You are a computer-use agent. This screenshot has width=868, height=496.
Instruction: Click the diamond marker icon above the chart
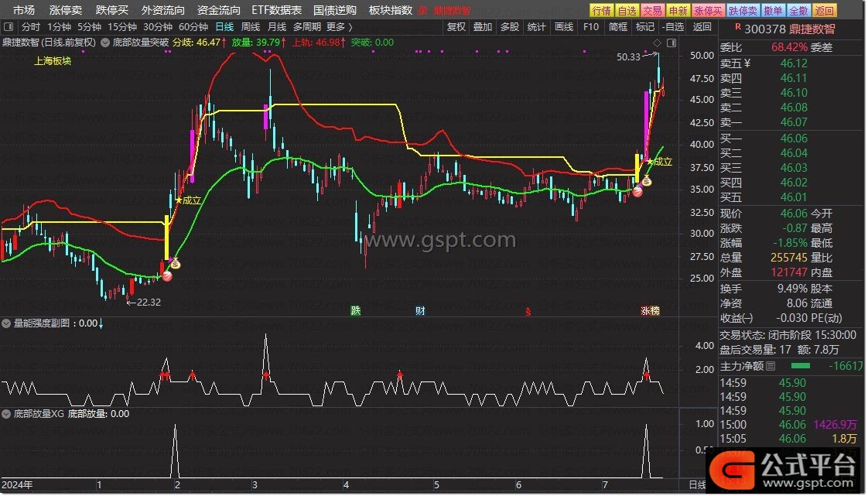tap(657, 43)
